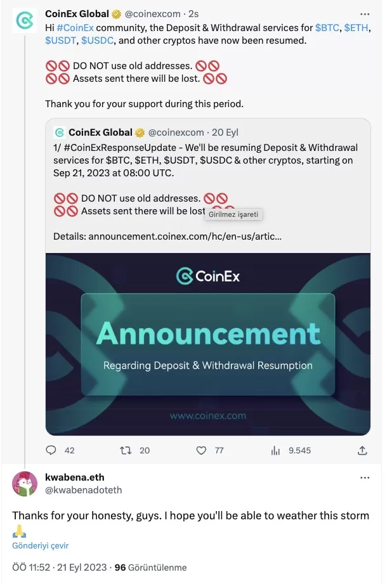Open the CoinEx Announcement image
Viewport: 392px width, 584px height.
point(208,344)
